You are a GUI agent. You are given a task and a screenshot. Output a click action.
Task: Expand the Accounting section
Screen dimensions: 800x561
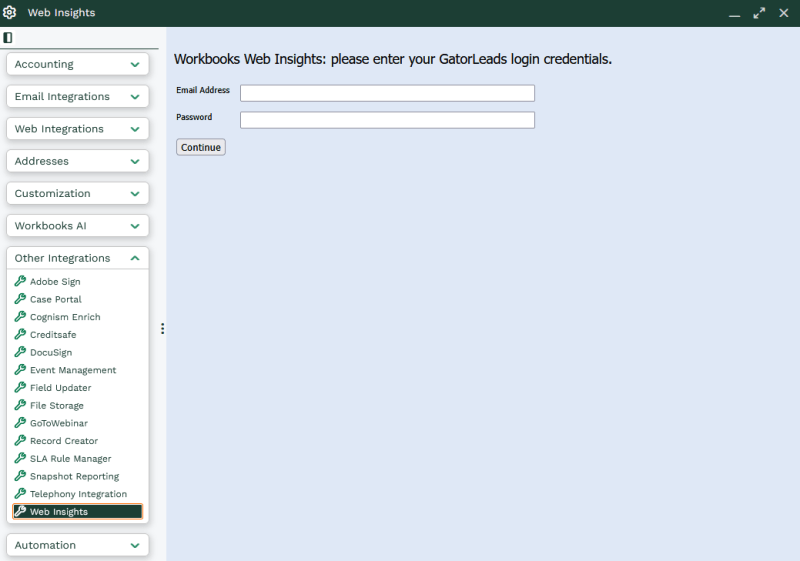click(78, 64)
